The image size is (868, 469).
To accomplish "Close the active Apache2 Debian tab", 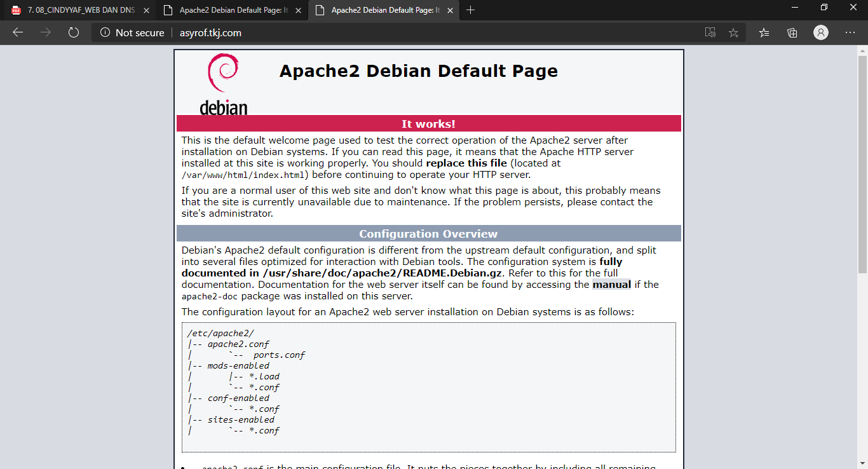I will [449, 10].
